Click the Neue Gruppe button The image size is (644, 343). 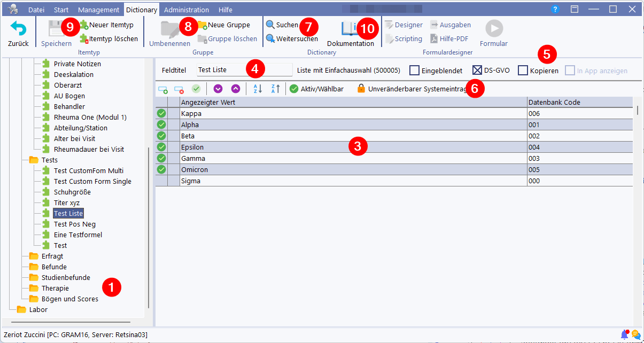[x=223, y=25]
